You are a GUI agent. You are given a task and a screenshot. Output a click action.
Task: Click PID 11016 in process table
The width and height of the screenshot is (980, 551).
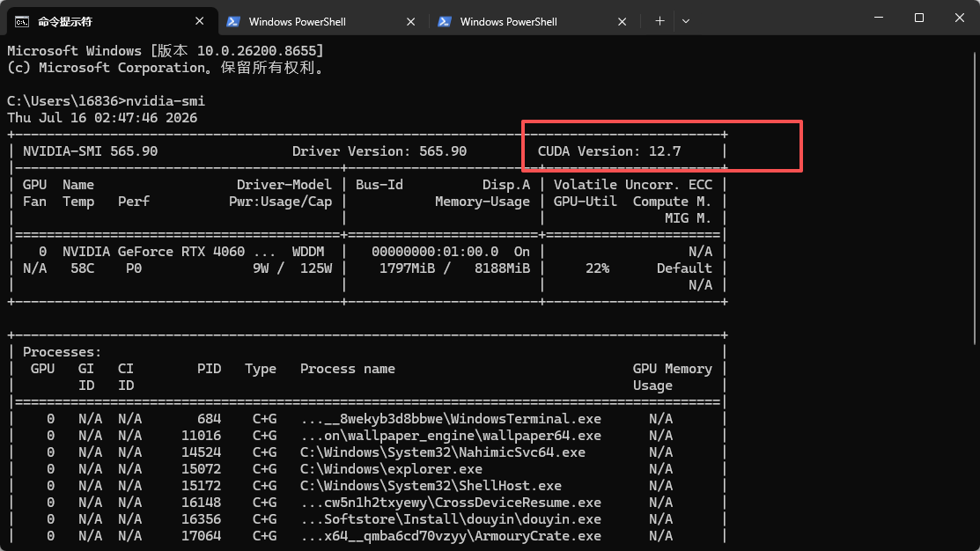tap(201, 436)
